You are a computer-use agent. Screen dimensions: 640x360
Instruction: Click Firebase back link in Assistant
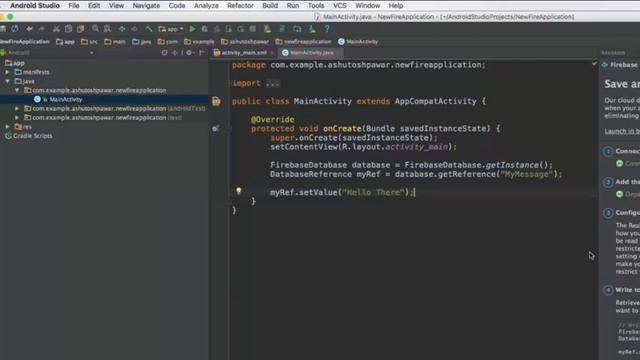tap(620, 65)
